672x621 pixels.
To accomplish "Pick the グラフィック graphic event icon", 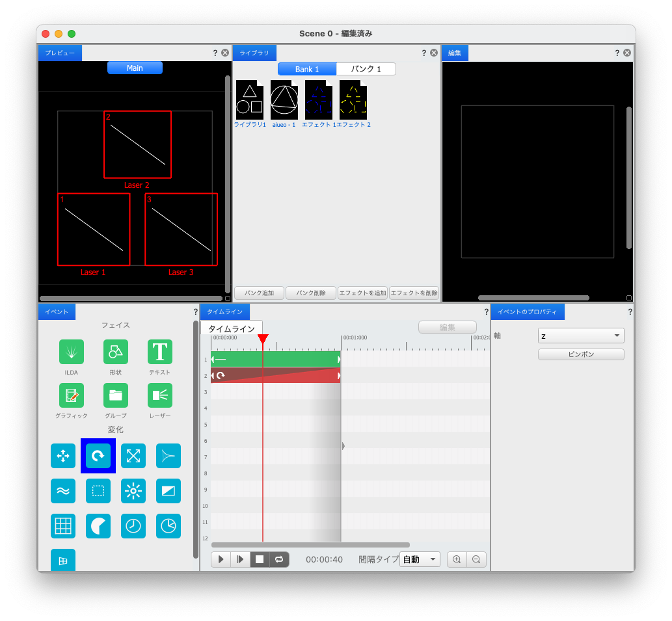I will [x=72, y=395].
